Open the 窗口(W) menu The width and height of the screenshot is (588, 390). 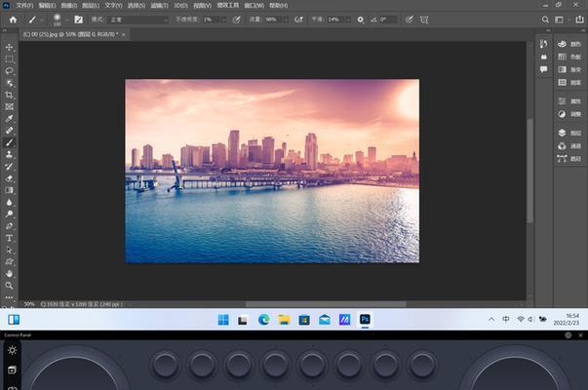[x=255, y=5]
